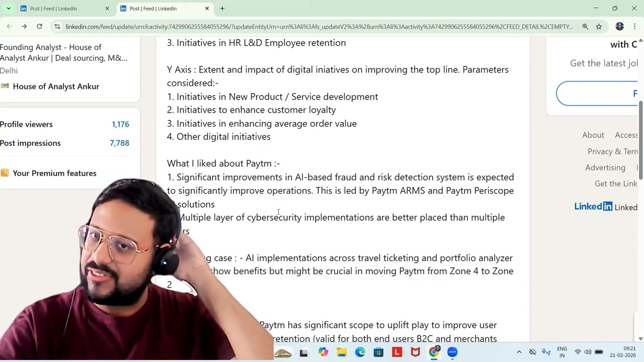Click '3. Initiatives in HR L&D Employee retention'
This screenshot has width=644, height=362.
click(x=257, y=43)
